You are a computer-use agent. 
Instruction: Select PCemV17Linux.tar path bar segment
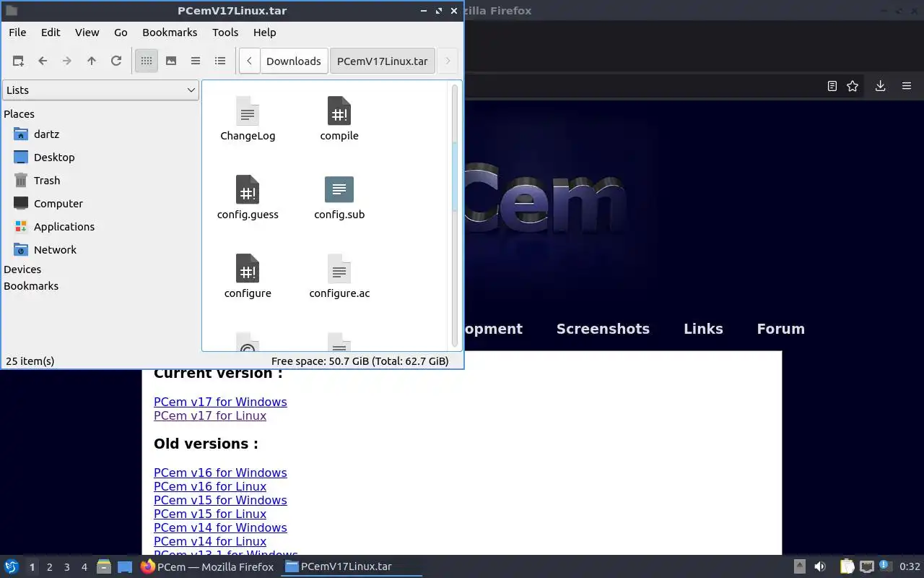[x=383, y=61]
